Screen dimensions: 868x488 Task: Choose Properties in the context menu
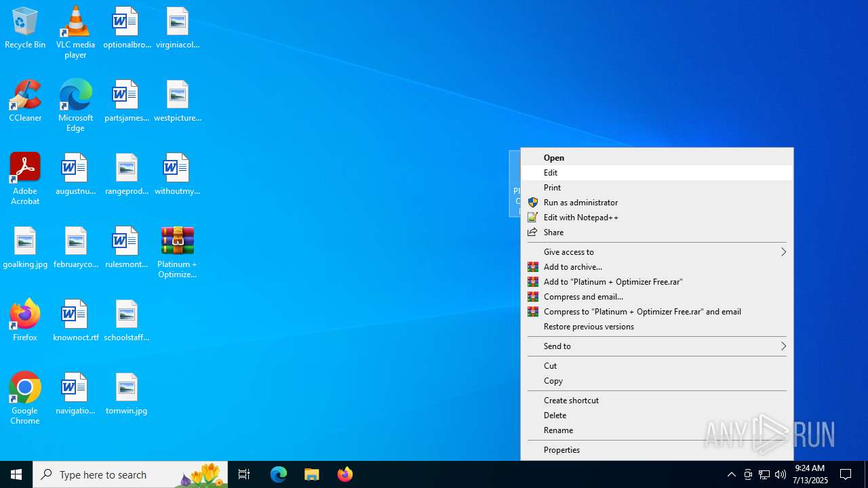[657, 450]
